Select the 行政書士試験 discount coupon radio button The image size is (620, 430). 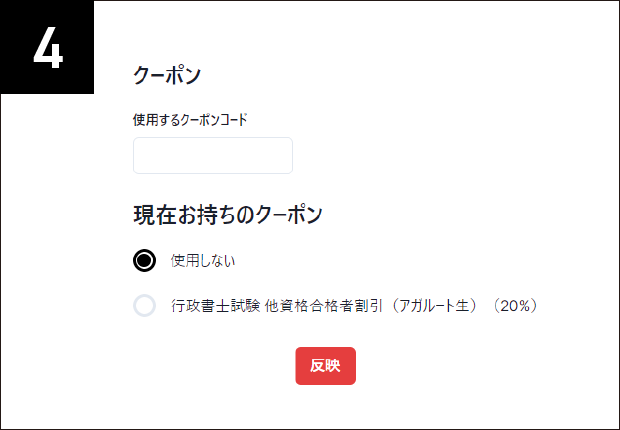(145, 306)
